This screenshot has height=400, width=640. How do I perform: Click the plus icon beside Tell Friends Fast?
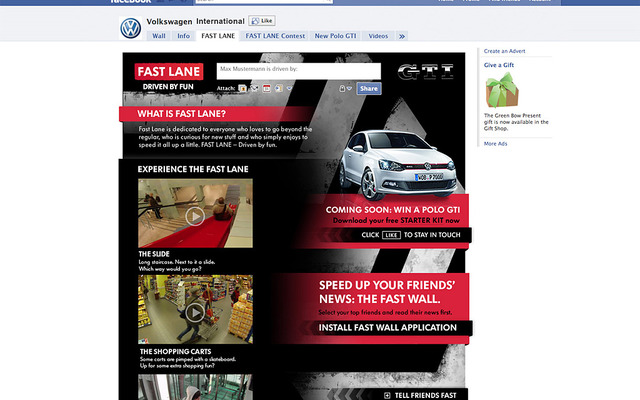click(x=387, y=395)
